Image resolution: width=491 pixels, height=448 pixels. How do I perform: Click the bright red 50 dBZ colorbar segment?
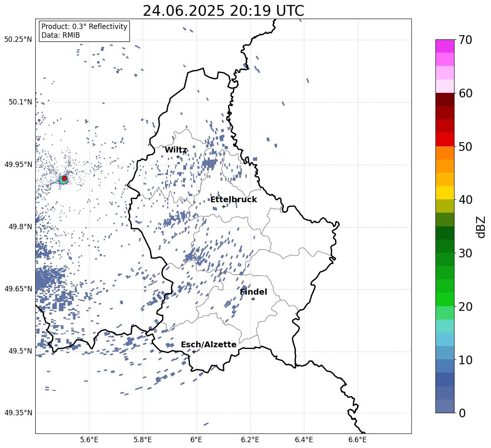tap(445, 140)
